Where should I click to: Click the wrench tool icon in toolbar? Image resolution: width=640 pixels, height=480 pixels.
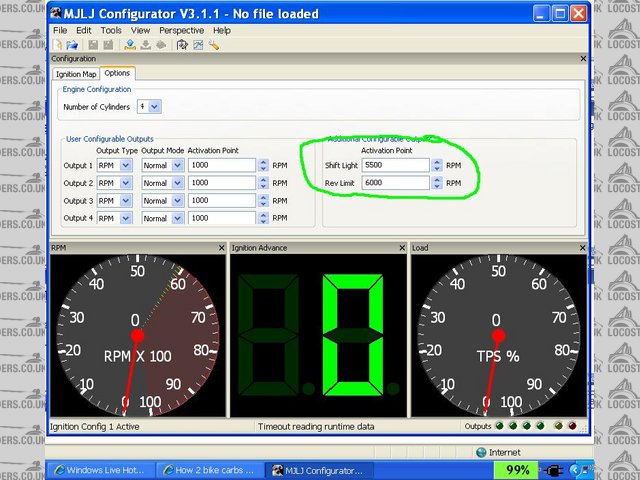tap(214, 45)
